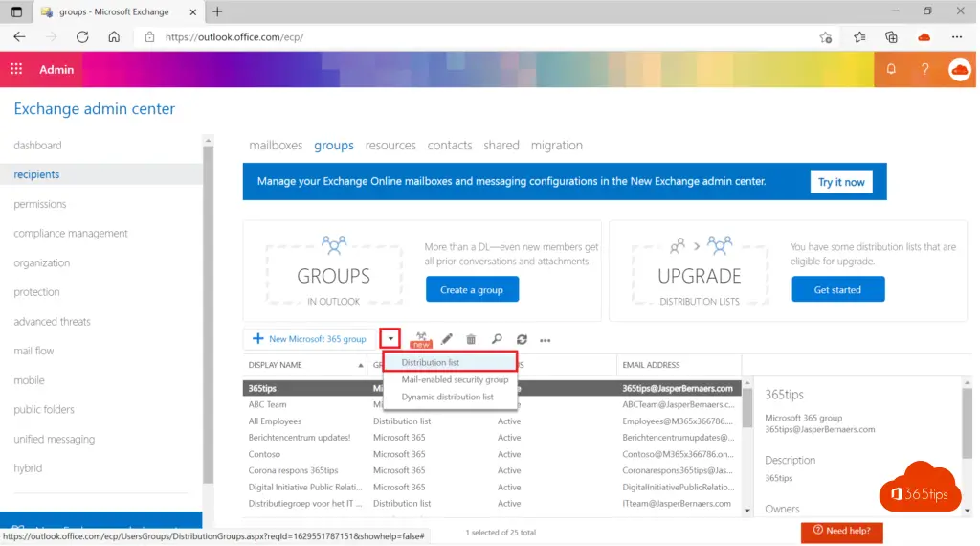Choose Dynamic distribution list option

(449, 398)
